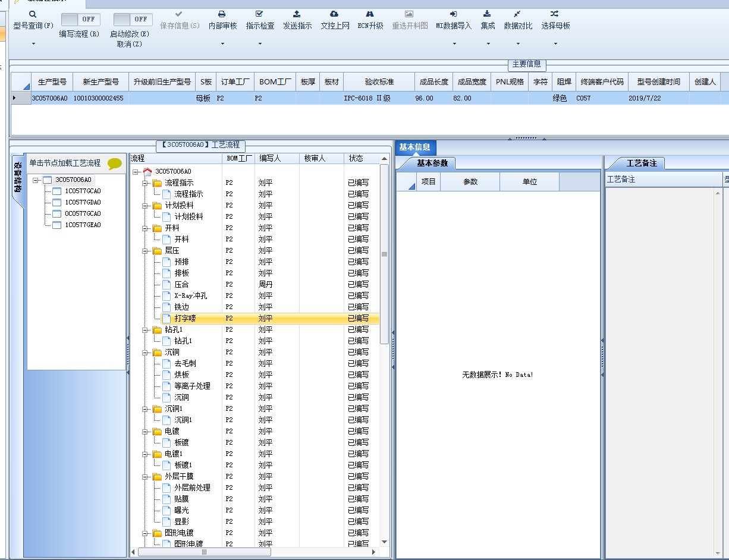Screen dimensions: 729x560
Task: Click 发送指示 upload icon
Action: pos(297,14)
